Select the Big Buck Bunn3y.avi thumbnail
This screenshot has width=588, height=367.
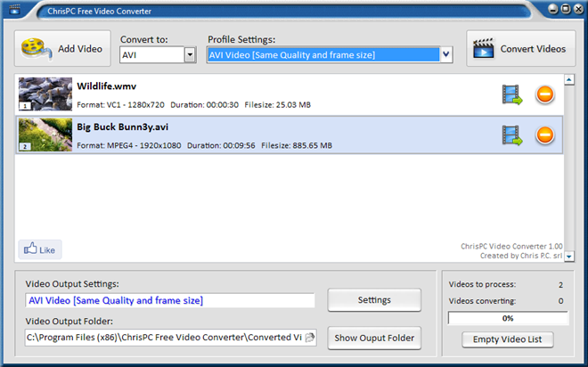click(x=45, y=135)
